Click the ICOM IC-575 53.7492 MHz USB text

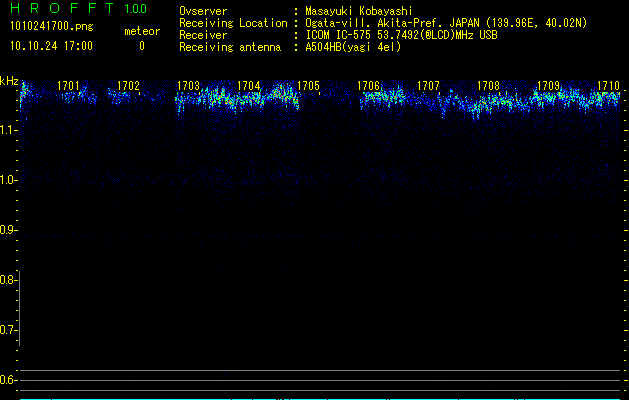coord(401,35)
